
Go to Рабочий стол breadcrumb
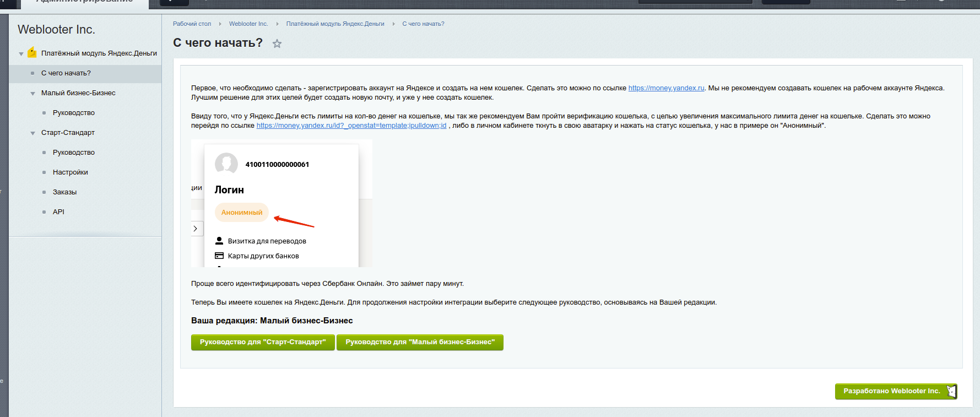pyautogui.click(x=192, y=24)
